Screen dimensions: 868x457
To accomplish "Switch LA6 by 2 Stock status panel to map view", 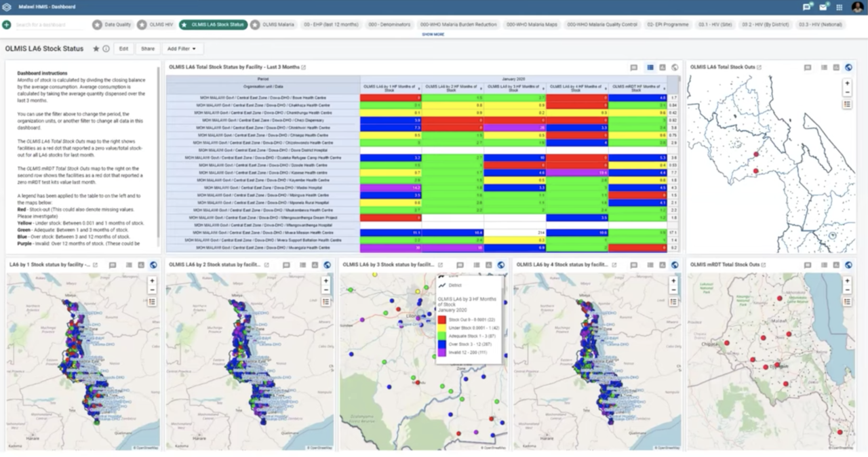I will click(x=327, y=264).
